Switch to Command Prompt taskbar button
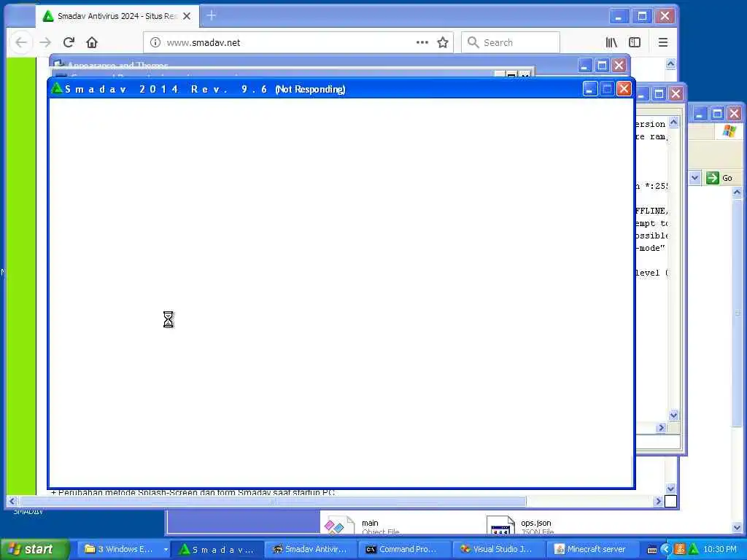 pyautogui.click(x=404, y=549)
